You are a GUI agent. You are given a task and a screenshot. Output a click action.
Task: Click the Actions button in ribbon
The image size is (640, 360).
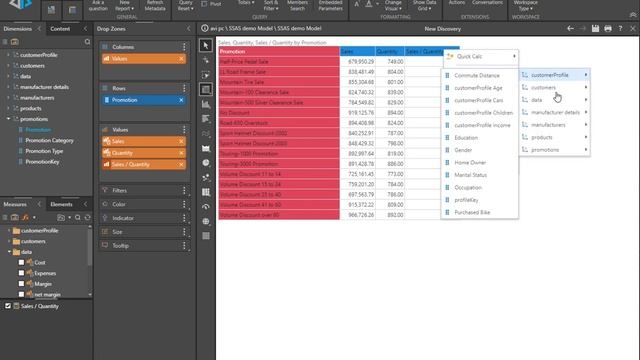coord(457,3)
